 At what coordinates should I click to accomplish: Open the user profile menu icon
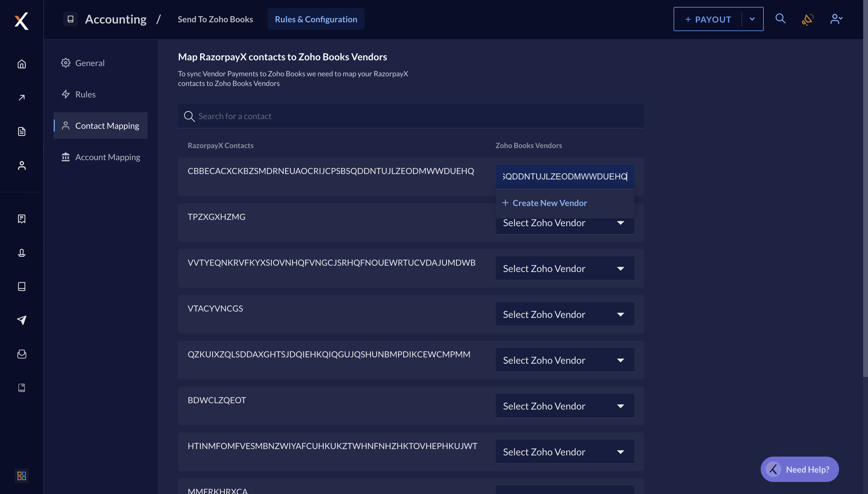(836, 19)
